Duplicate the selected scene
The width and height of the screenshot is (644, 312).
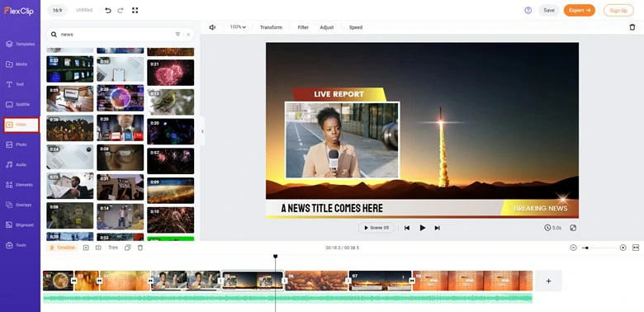127,248
